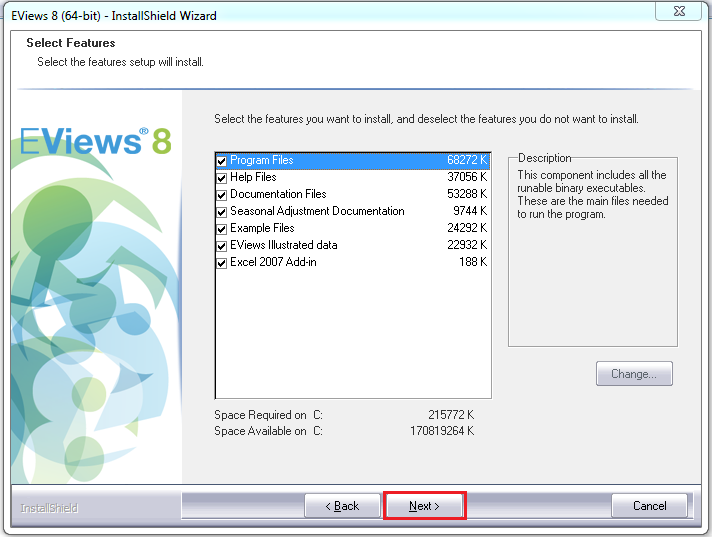The image size is (712, 537).
Task: Click the 9744 K size value
Action: [x=470, y=211]
